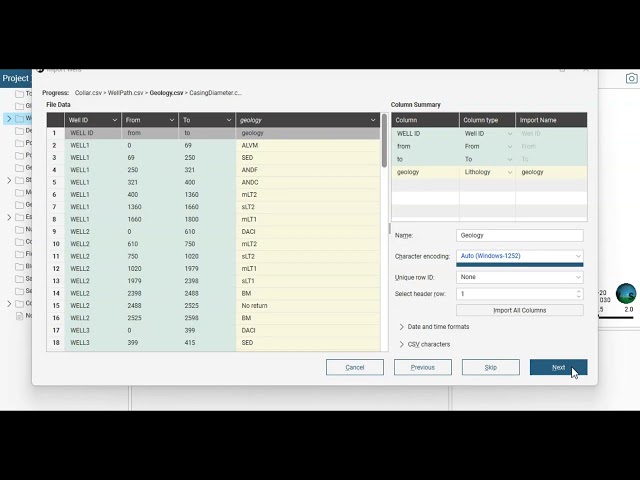
Task: Click the Project tab header
Action: (x=16, y=78)
